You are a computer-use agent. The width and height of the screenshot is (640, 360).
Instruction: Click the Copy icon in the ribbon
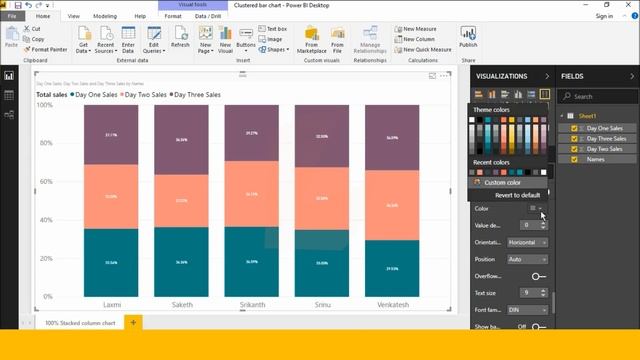tap(27, 39)
